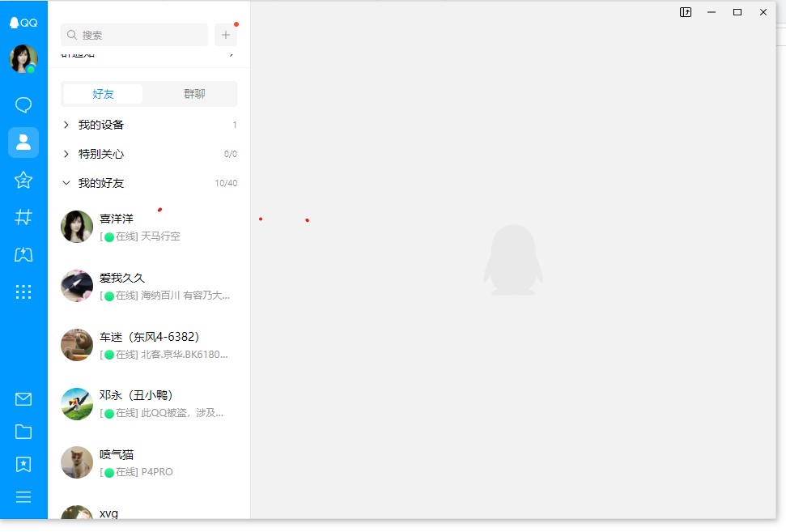Click the 搜索 search field
786x532 pixels.
point(134,35)
